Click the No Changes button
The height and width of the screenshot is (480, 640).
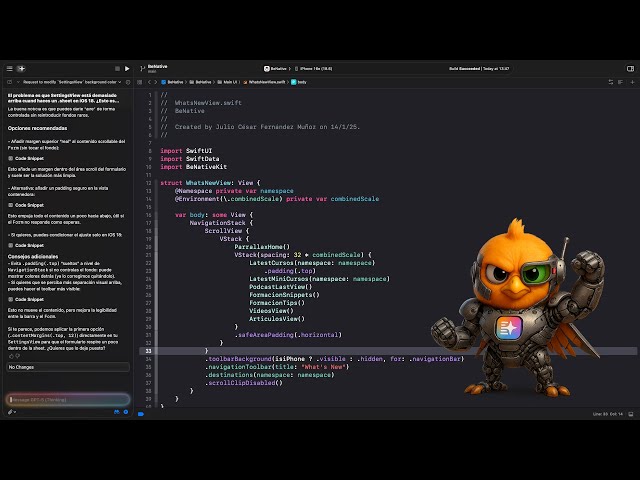tap(68, 367)
